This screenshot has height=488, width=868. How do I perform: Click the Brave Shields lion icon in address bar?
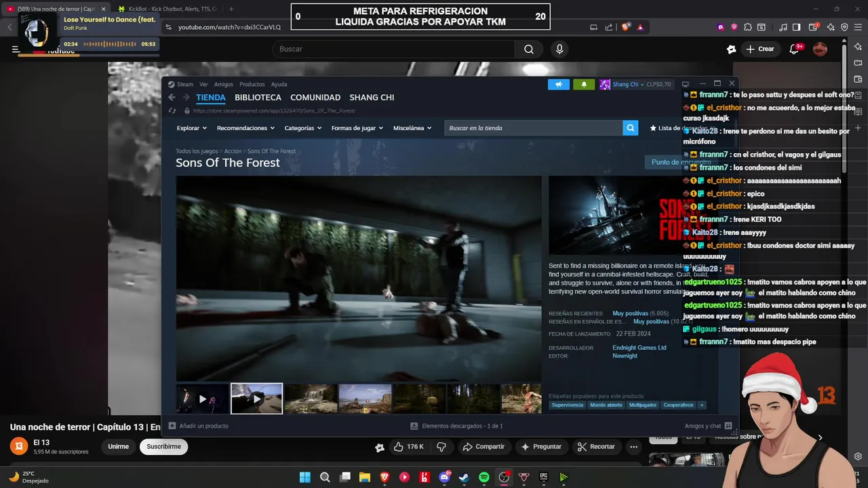626,27
